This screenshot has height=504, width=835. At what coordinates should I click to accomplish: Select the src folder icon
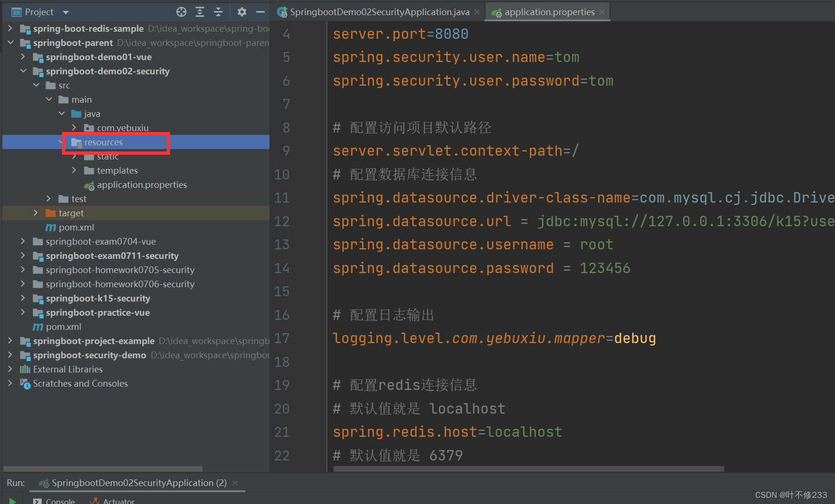pyautogui.click(x=51, y=85)
